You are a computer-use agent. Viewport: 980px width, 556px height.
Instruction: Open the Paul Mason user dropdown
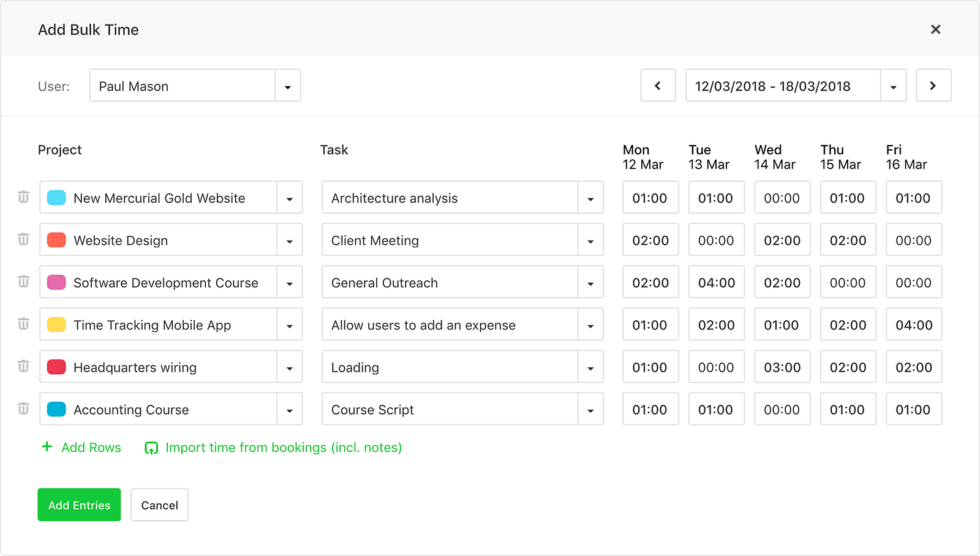(287, 86)
